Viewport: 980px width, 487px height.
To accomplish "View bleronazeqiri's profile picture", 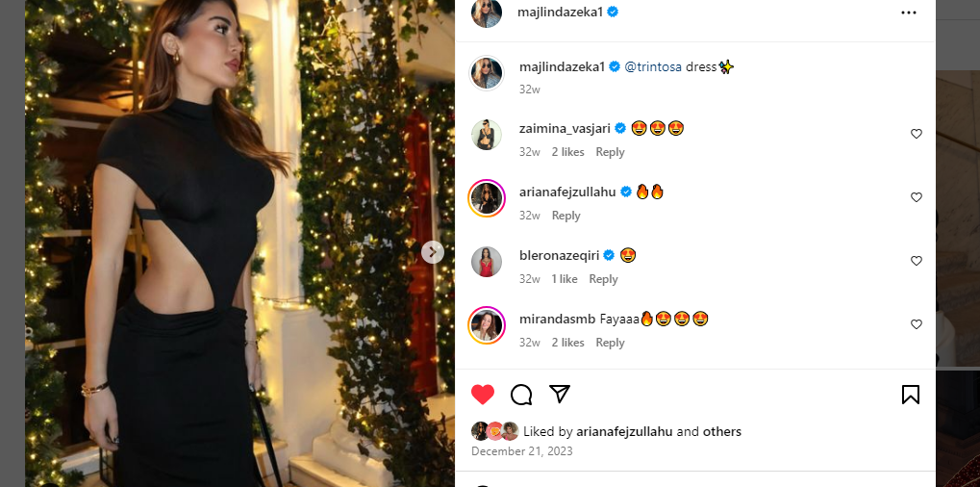I will click(487, 262).
